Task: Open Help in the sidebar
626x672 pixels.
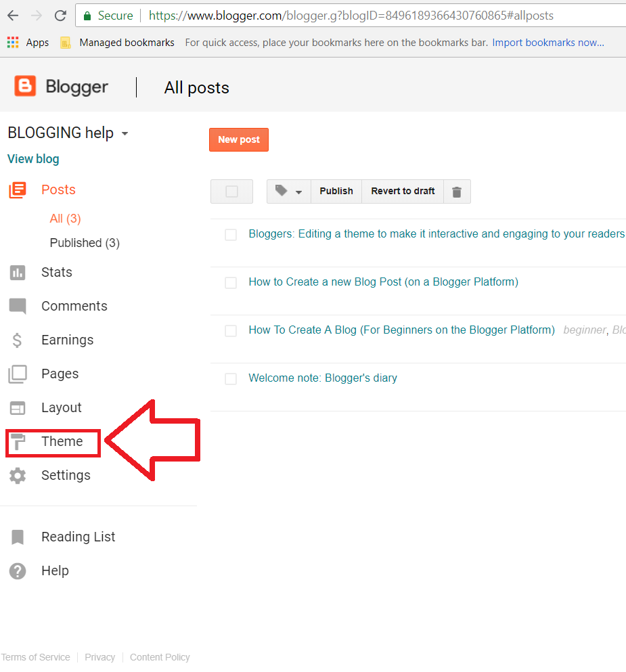Action: pos(55,570)
